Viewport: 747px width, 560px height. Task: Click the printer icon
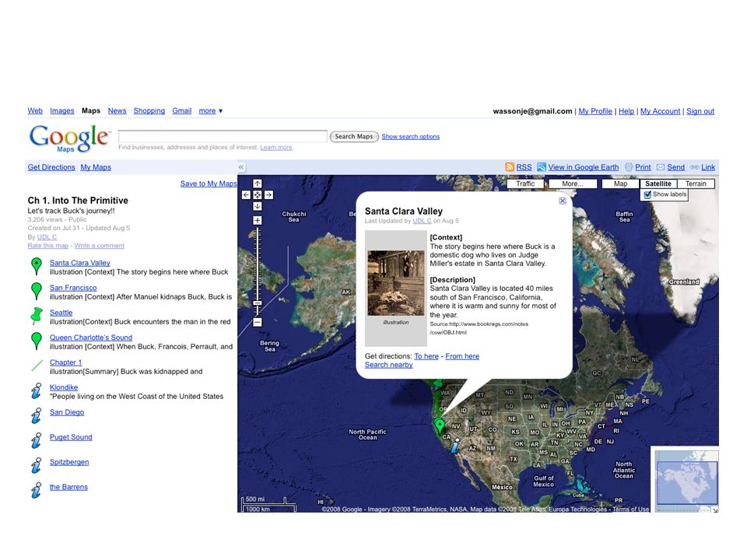[629, 167]
